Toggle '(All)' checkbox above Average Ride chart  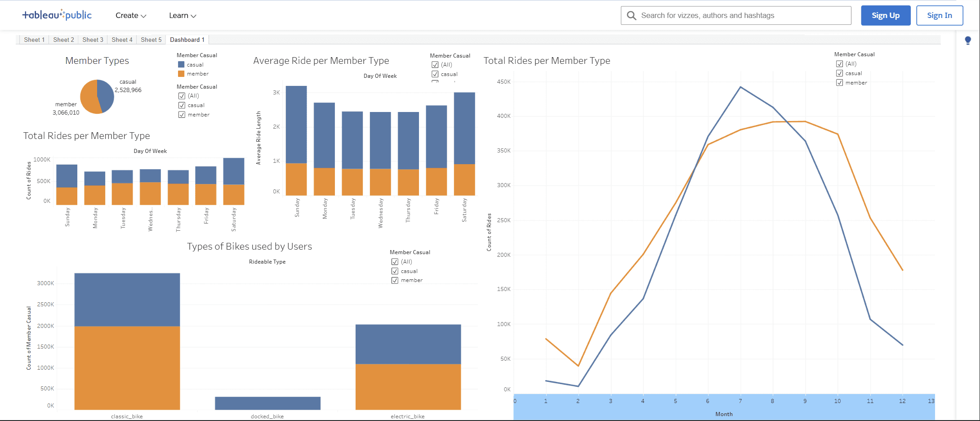pyautogui.click(x=435, y=64)
